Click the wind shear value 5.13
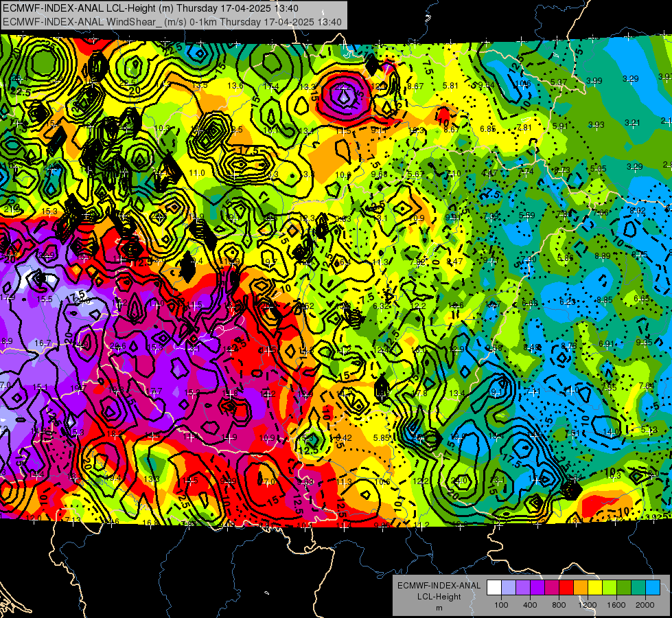 (649, 430)
